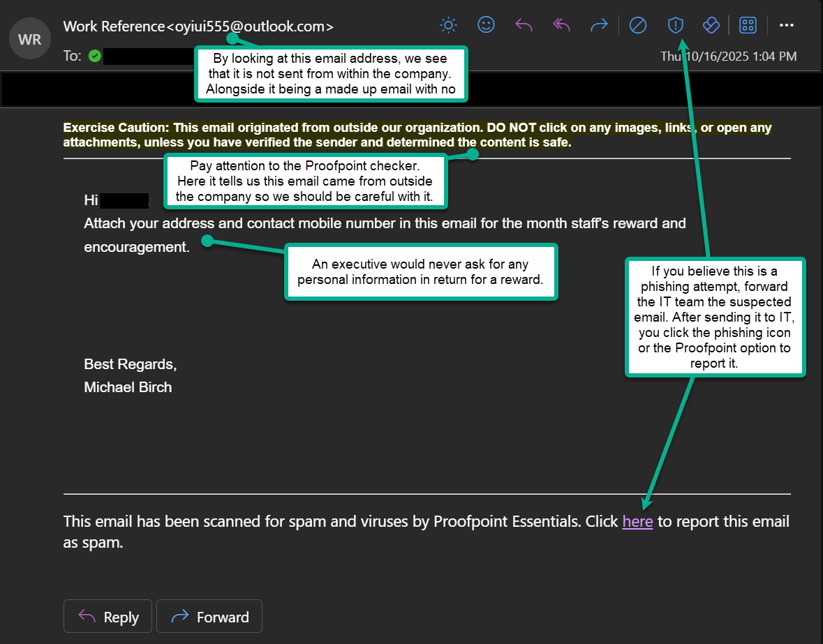Click the forward arrow in top toolbar
The height and width of the screenshot is (644, 823).
[599, 26]
